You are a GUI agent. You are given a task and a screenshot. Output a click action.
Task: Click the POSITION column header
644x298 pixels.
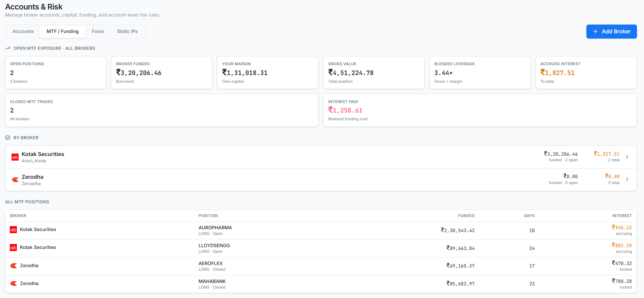208,216
